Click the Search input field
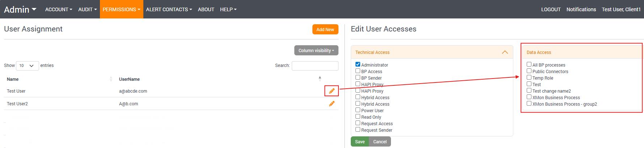Image resolution: width=644 pixels, height=148 pixels. 315,66
